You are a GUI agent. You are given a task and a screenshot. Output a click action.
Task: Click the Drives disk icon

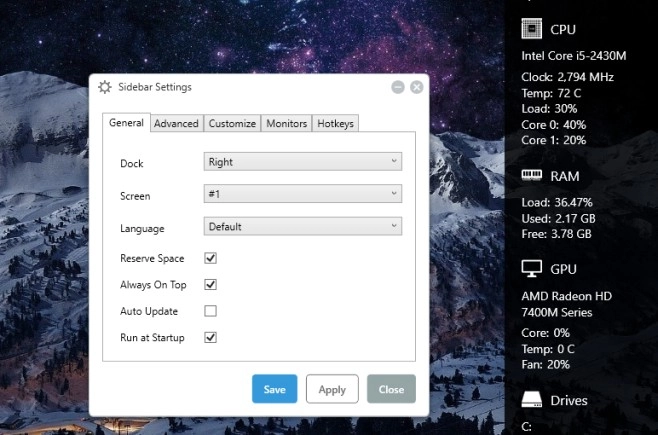coord(531,400)
